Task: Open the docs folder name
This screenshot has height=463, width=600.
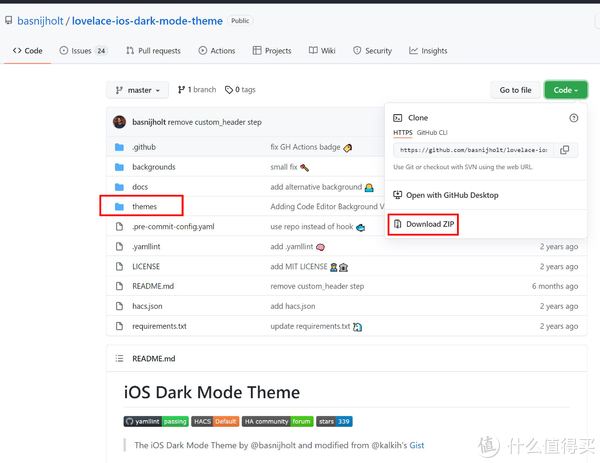Action: click(140, 187)
